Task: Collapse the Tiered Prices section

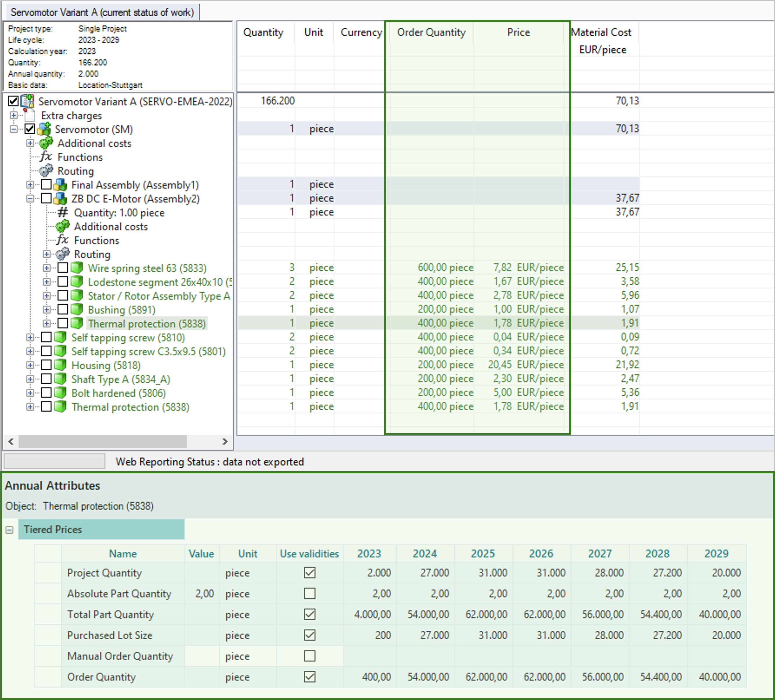Action: 10,530
